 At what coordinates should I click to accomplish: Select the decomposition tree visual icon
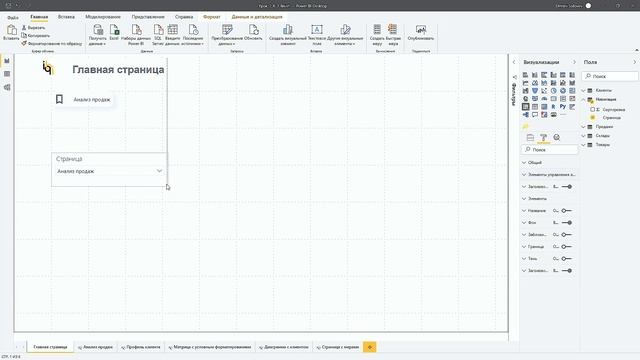tap(525, 114)
